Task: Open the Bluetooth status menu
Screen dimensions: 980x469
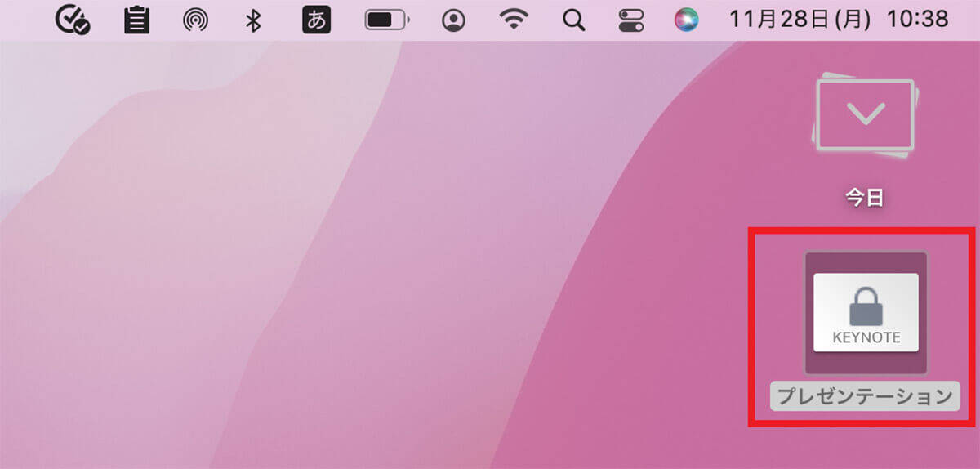Action: pos(253,20)
